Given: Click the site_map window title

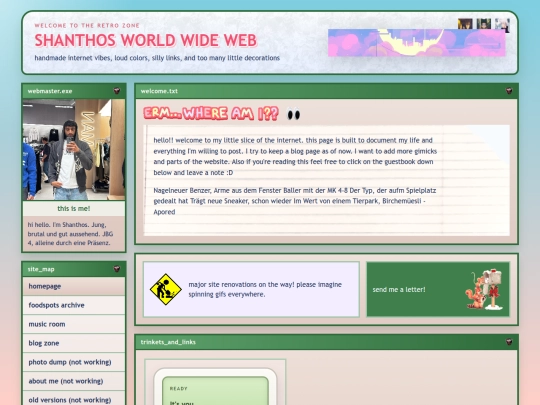Looking at the screenshot, I should [x=41, y=269].
